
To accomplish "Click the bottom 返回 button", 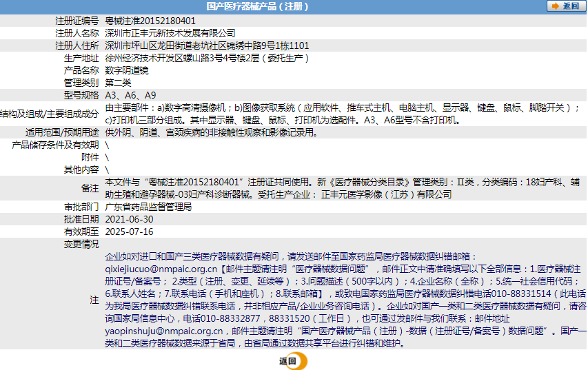I will click(x=293, y=361).
